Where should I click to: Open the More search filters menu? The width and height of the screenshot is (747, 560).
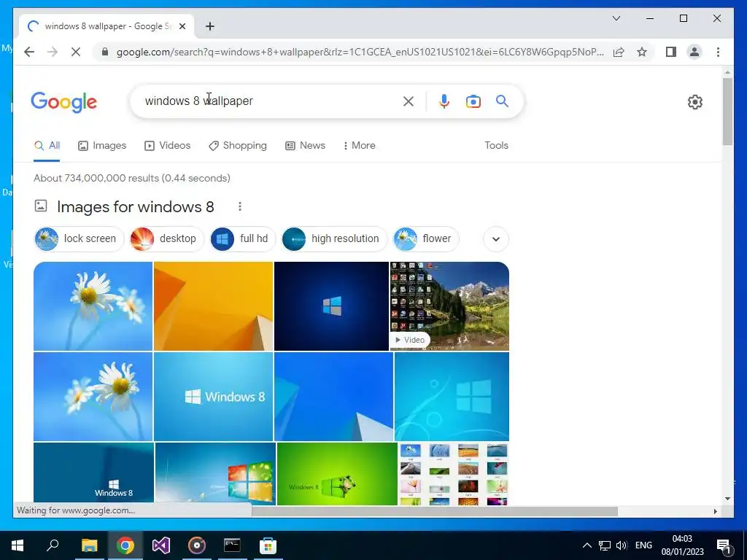[359, 145]
